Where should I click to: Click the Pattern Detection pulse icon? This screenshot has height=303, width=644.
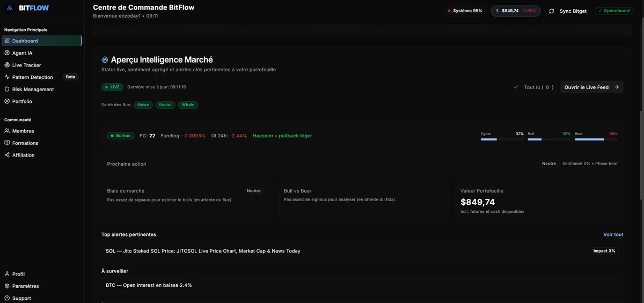pos(7,77)
